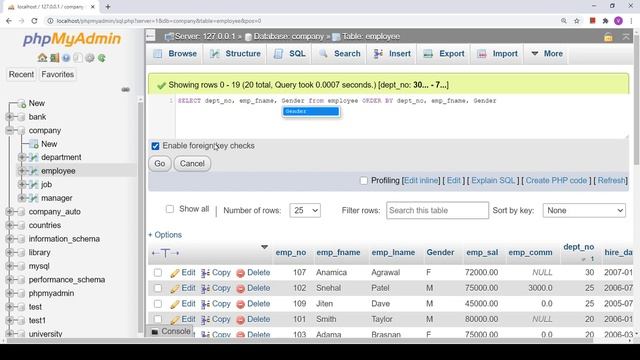
Task: Select Gender autocomplete suggestion
Action: pyautogui.click(x=311, y=111)
